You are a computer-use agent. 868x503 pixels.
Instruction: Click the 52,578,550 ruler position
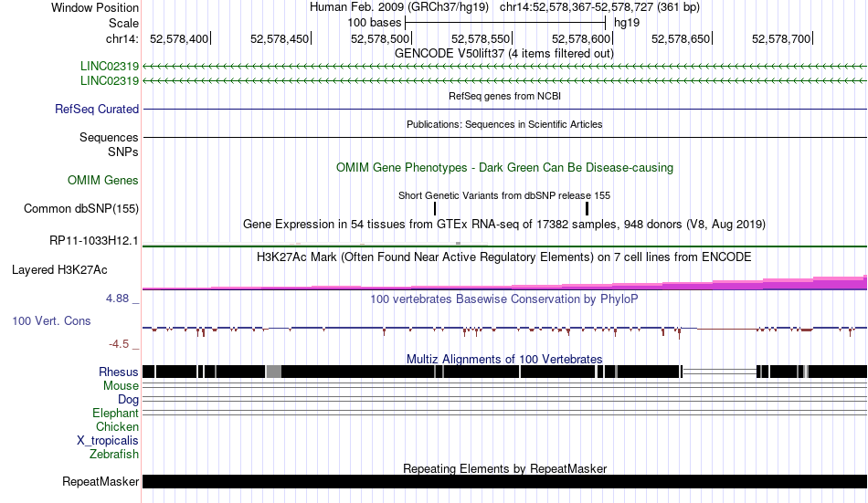tap(481, 38)
